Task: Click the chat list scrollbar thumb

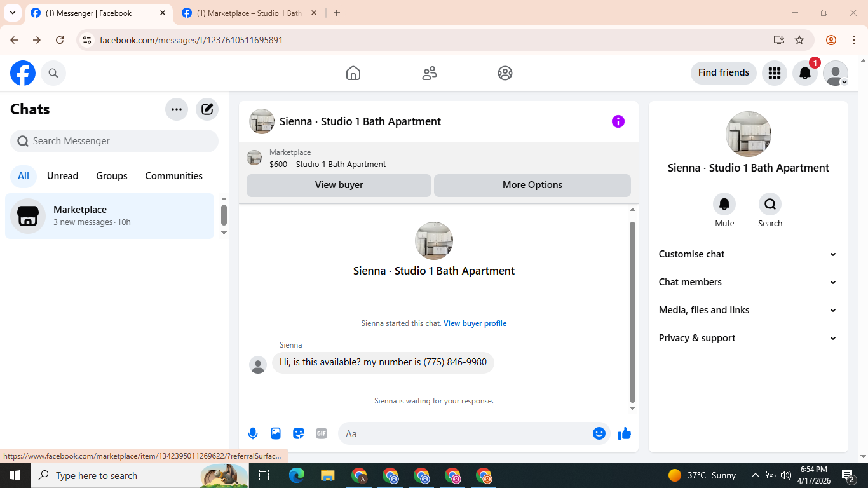Action: click(224, 215)
